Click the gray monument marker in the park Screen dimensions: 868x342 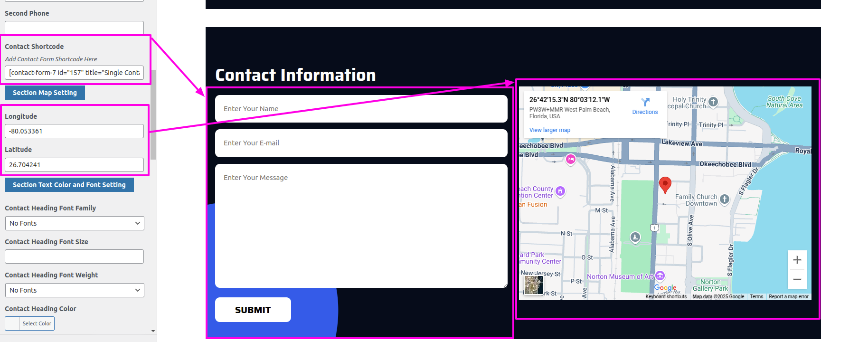point(635,237)
